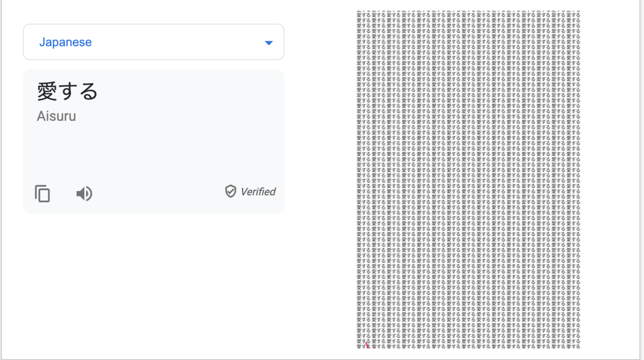This screenshot has height=360, width=644.
Task: Click blank space between card and text grid
Action: pyautogui.click(x=320, y=186)
